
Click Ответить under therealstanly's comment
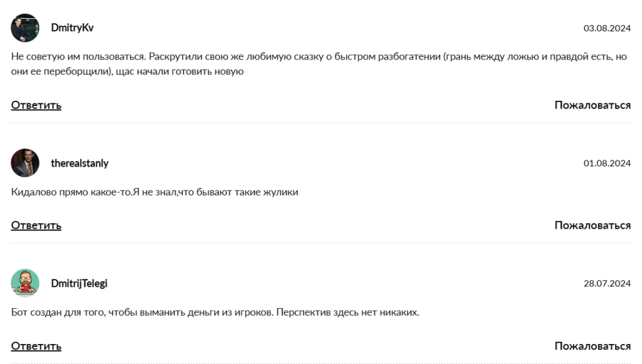click(36, 226)
